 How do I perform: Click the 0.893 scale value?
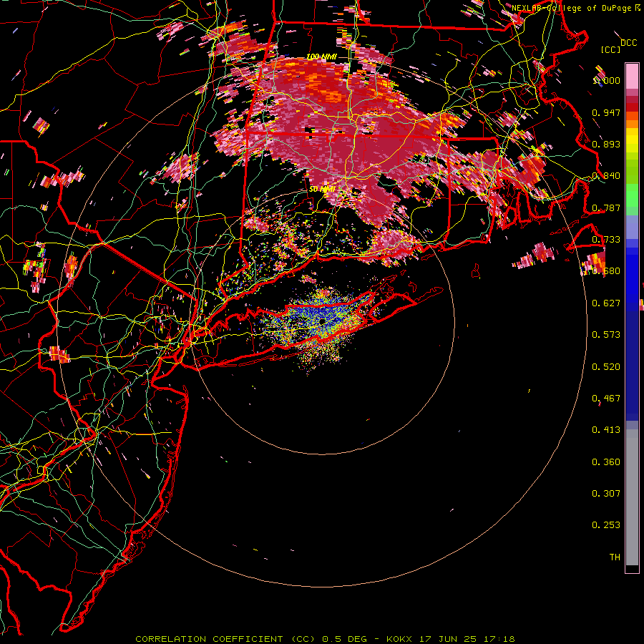[606, 144]
